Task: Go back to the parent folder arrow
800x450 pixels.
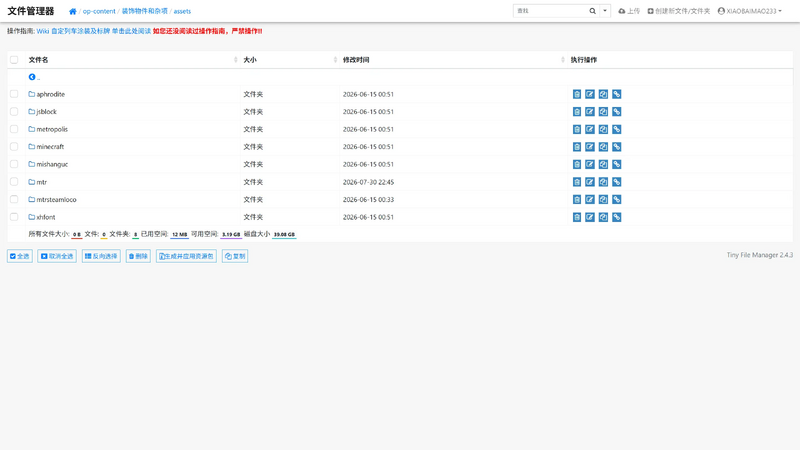Action: [x=32, y=77]
